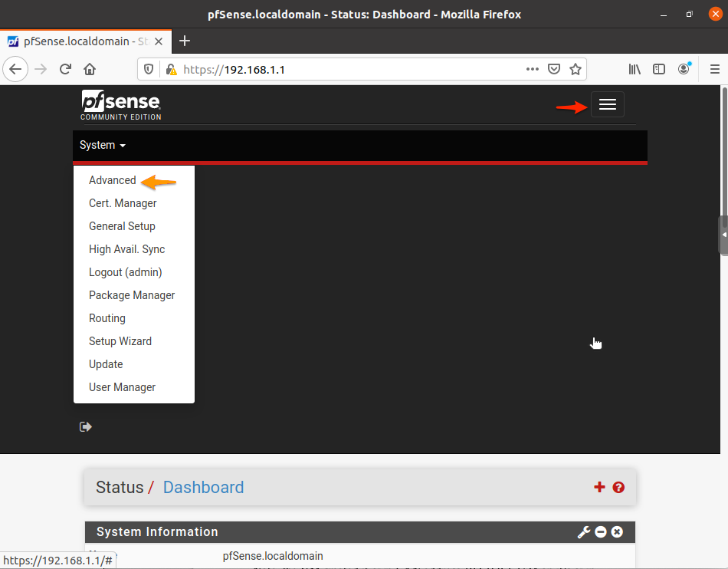Add a dashboard widget with the plus icon
Image resolution: width=728 pixels, height=569 pixels.
pos(598,487)
